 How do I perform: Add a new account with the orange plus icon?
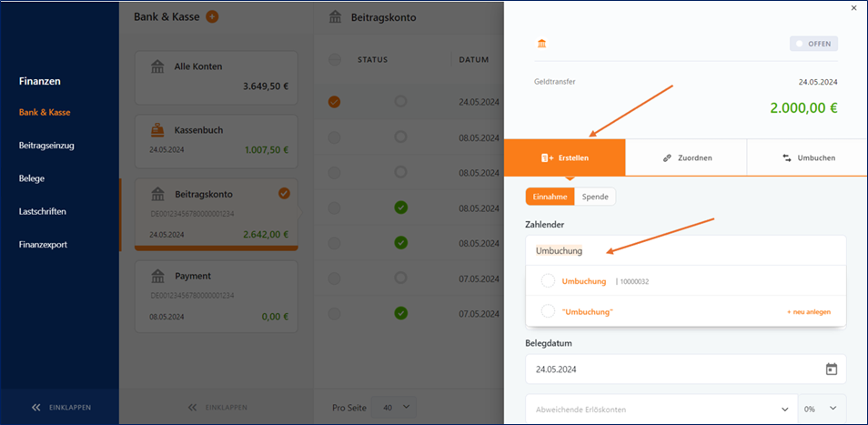(x=212, y=16)
